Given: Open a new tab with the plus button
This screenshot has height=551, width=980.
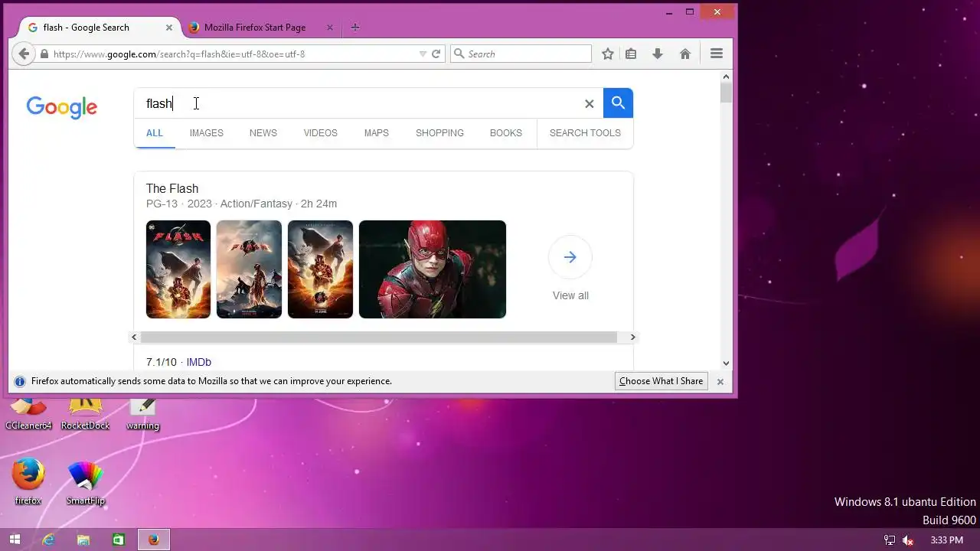Looking at the screenshot, I should tap(355, 28).
